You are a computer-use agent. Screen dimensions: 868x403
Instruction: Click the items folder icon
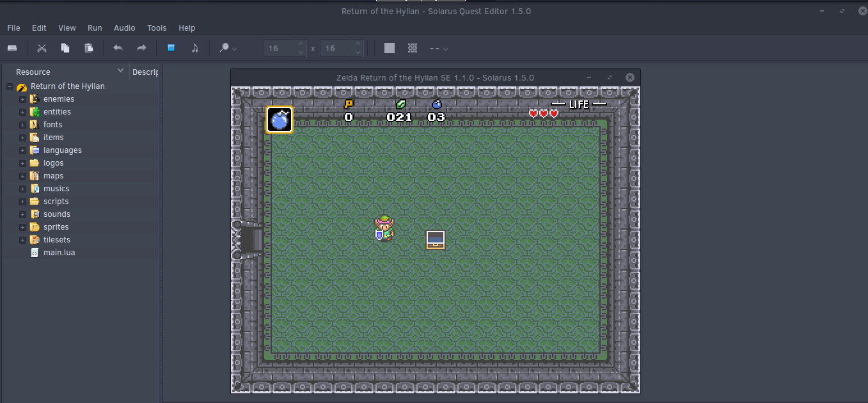tap(35, 138)
